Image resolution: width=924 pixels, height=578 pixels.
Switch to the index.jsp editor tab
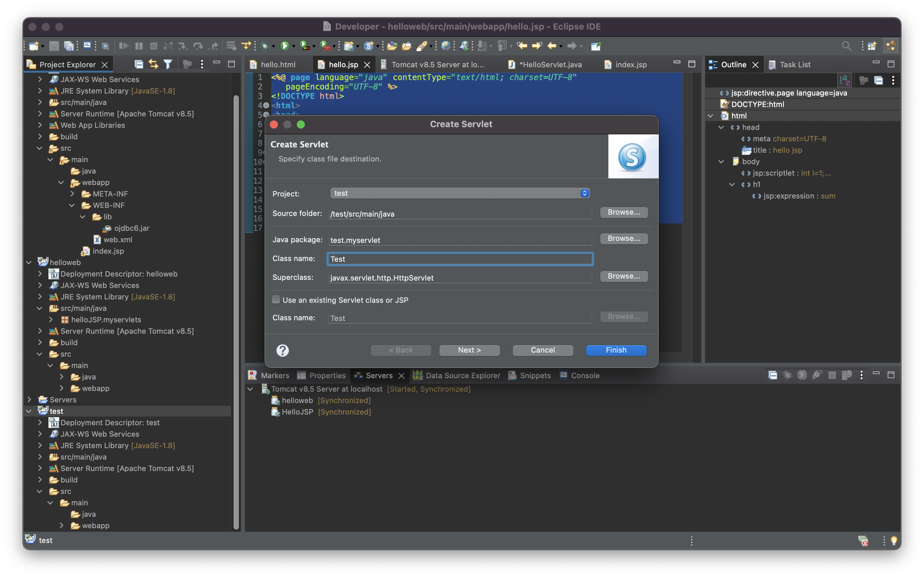[630, 65]
